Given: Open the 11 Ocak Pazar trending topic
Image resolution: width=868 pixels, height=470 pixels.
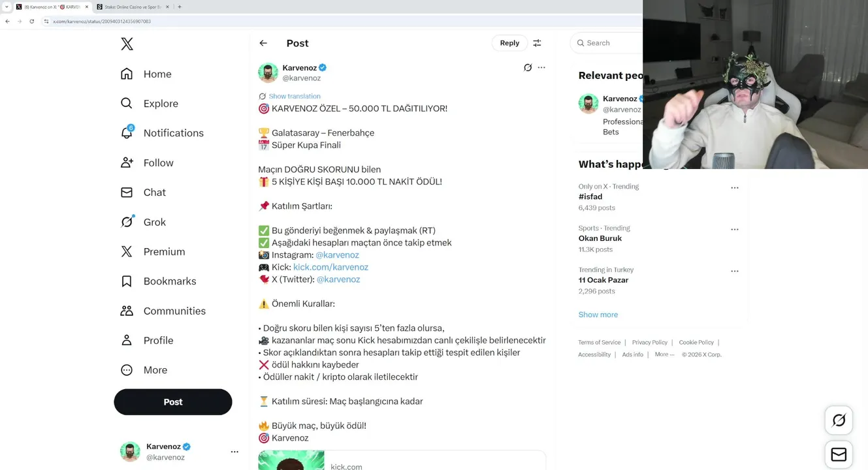Looking at the screenshot, I should 603,280.
